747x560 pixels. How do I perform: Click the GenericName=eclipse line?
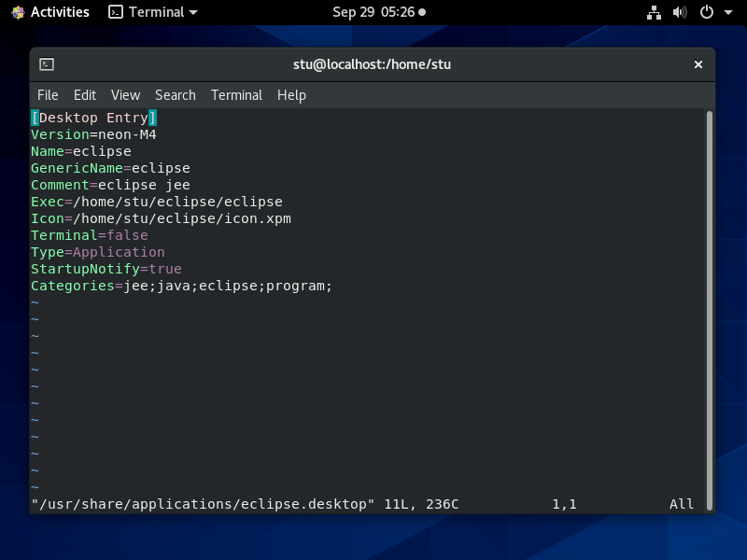point(110,168)
